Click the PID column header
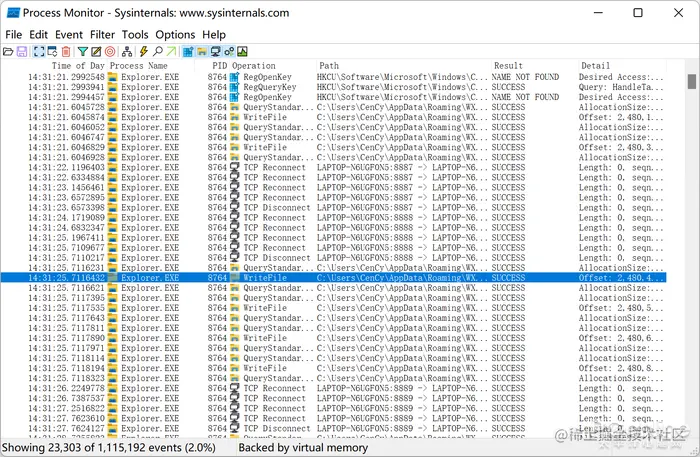Screen dimensions: 700x457 click(220, 66)
